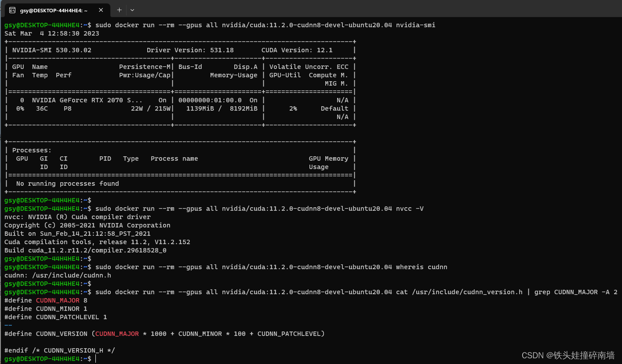Click the NVIDIA GeForce RTX 2070 S... name
Screen dimensions: 622x364
coord(87,100)
